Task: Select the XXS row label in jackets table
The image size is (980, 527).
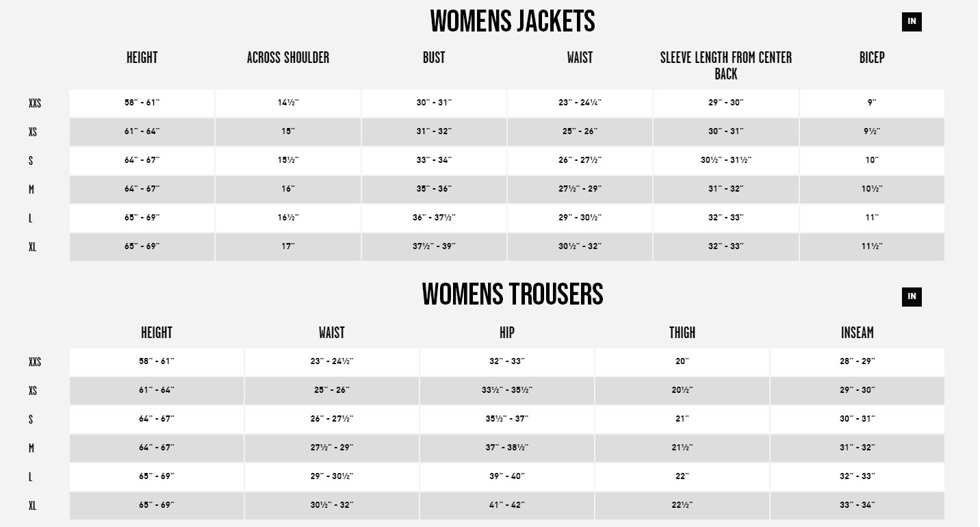Action: 35,104
